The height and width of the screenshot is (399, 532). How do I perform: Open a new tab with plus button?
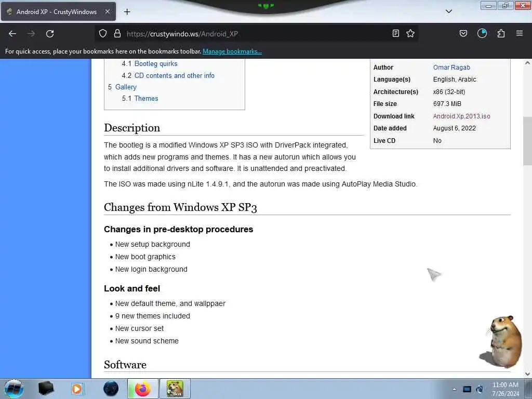(x=127, y=12)
